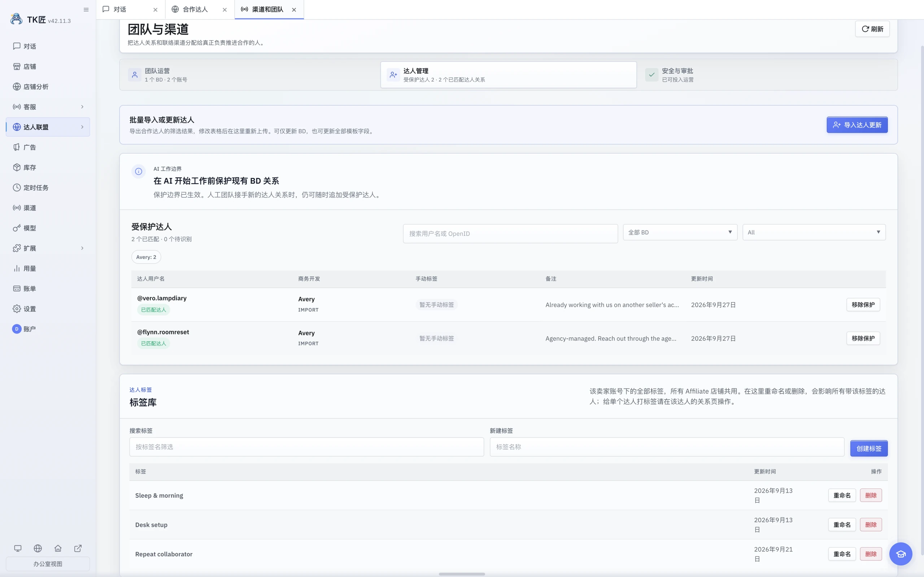
Task: Click the globe icon in the sidebar footer
Action: [38, 549]
